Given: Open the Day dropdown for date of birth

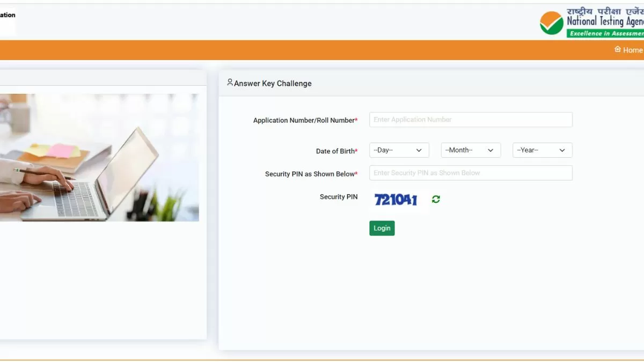Looking at the screenshot, I should (399, 150).
